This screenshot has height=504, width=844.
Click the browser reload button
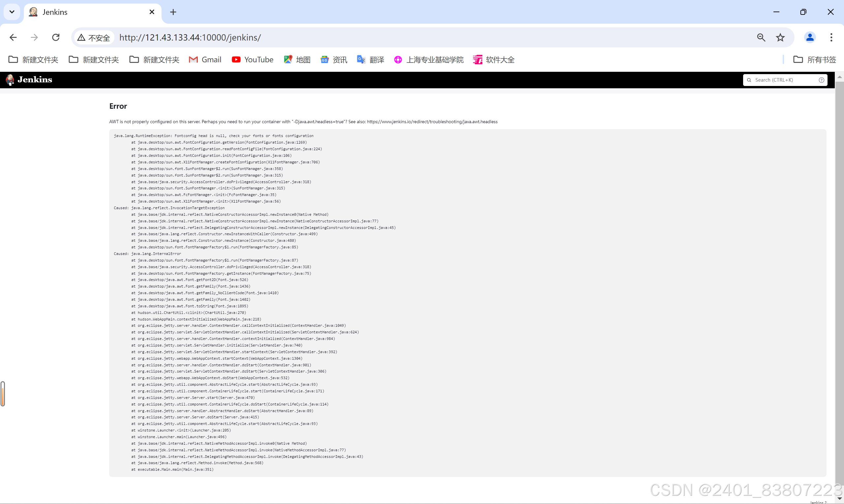(55, 37)
